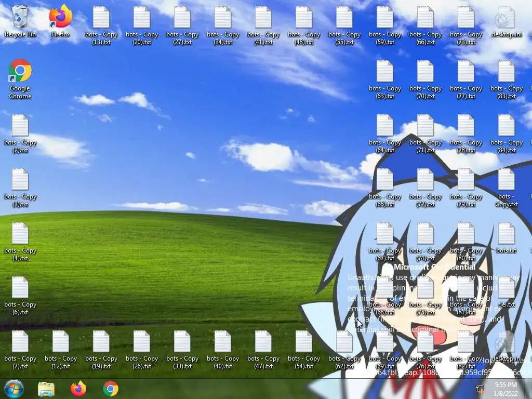Select bots - Copy (19).txt file
Viewport: 532px width, 399px height.
[101, 350]
